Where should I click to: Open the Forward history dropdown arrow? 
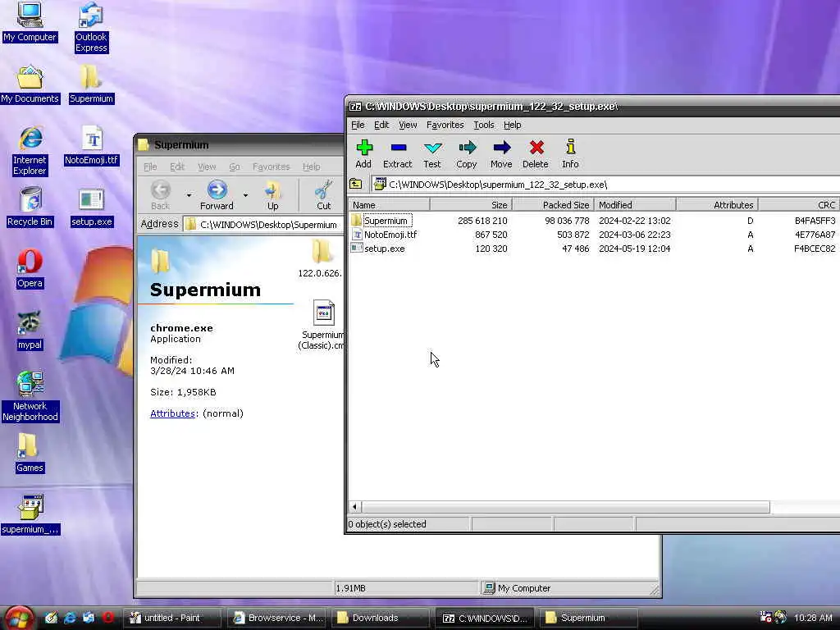[245, 195]
